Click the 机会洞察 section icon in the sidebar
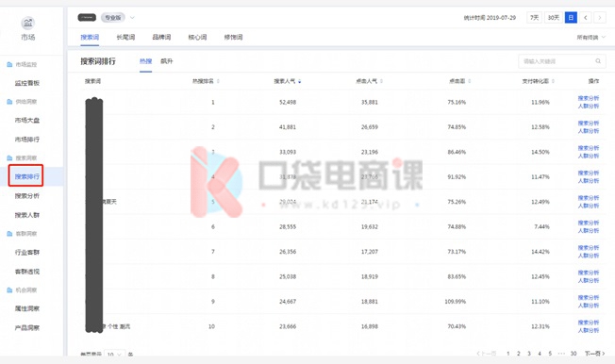615x364 pixels. coord(9,290)
